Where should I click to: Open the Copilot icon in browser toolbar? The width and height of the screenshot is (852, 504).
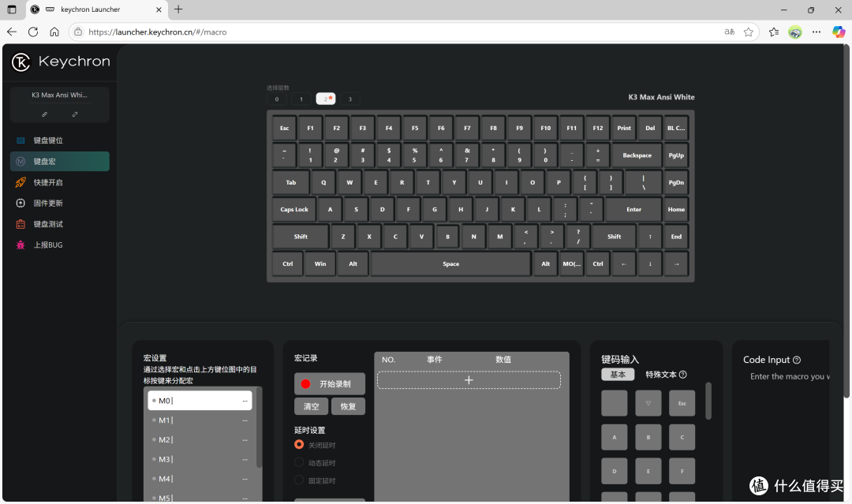tap(839, 32)
